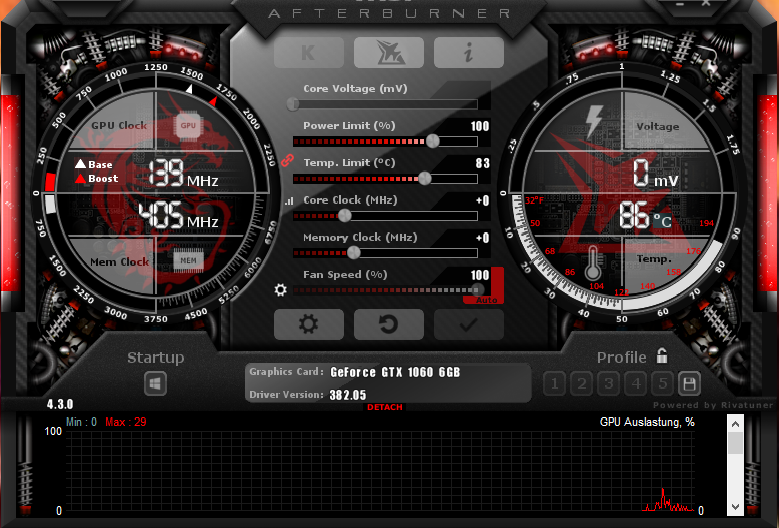Image resolution: width=779 pixels, height=528 pixels.
Task: Save profile with the floppy disk icon
Action: coord(689,383)
